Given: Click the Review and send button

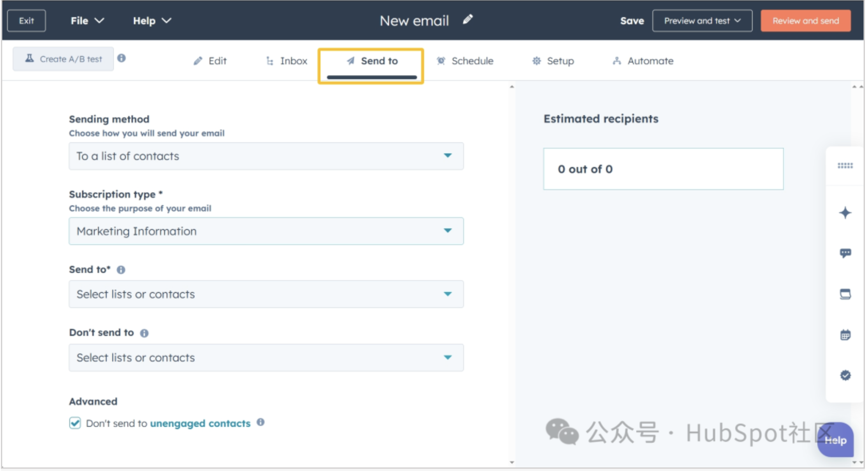Looking at the screenshot, I should pos(805,21).
